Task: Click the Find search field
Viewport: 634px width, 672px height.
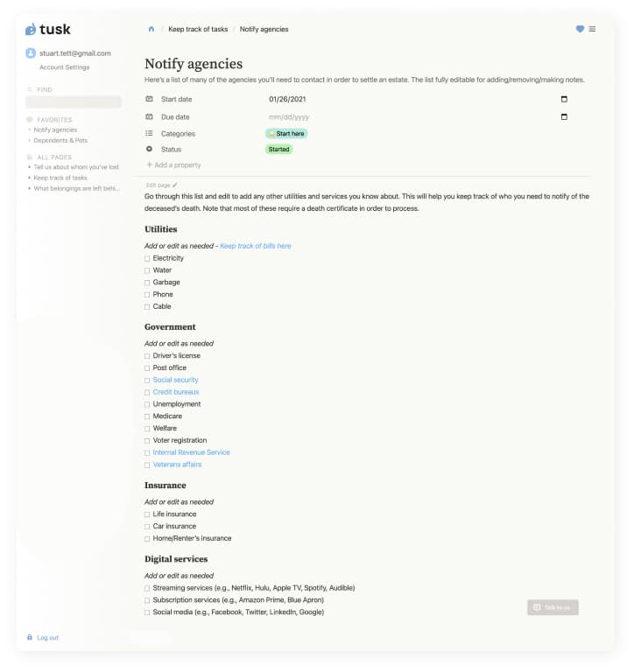Action: coord(72,101)
